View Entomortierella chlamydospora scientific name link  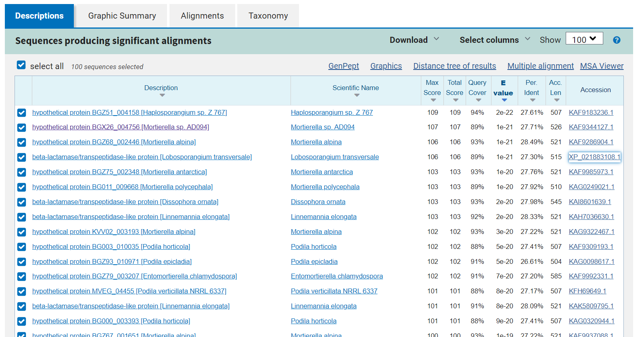(337, 276)
